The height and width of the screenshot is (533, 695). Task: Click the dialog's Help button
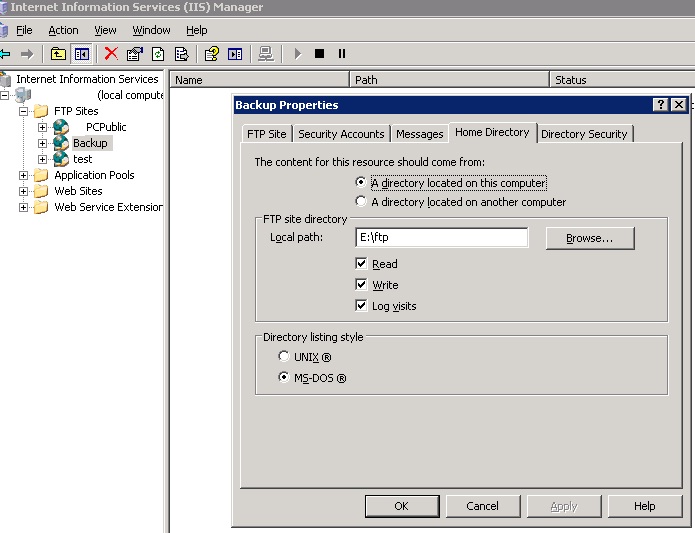644,506
